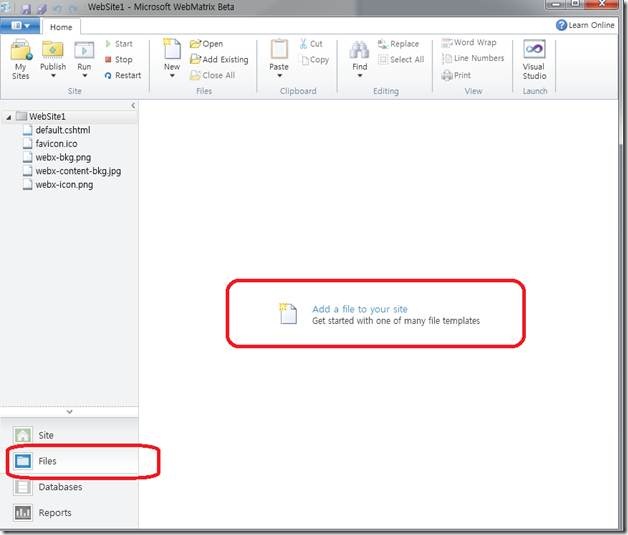Image resolution: width=628 pixels, height=535 pixels.
Task: Click the Find binoculars icon
Action: [359, 50]
